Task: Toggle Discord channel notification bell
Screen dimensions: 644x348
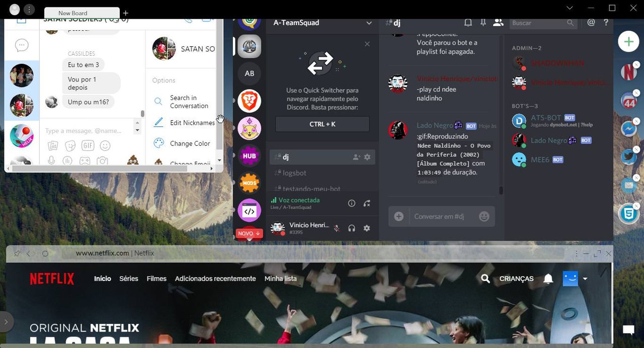Action: pyautogui.click(x=468, y=23)
